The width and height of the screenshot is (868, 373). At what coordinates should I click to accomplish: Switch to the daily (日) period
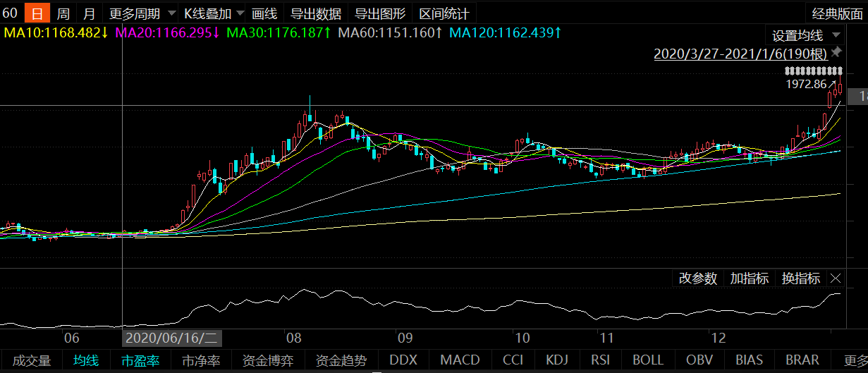[x=37, y=13]
